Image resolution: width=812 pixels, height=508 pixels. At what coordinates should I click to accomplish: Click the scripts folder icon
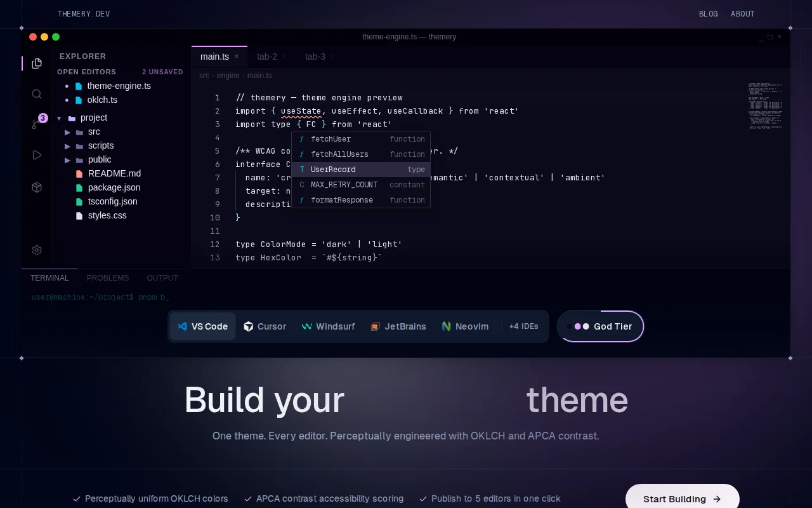[79, 146]
